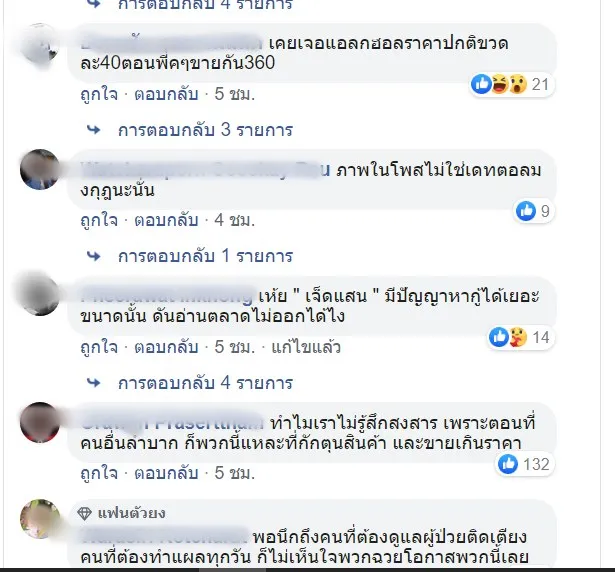This screenshot has height=572, width=615.
Task: Expand การตอบกลับ 3 รายการ replies
Action: [x=205, y=130]
